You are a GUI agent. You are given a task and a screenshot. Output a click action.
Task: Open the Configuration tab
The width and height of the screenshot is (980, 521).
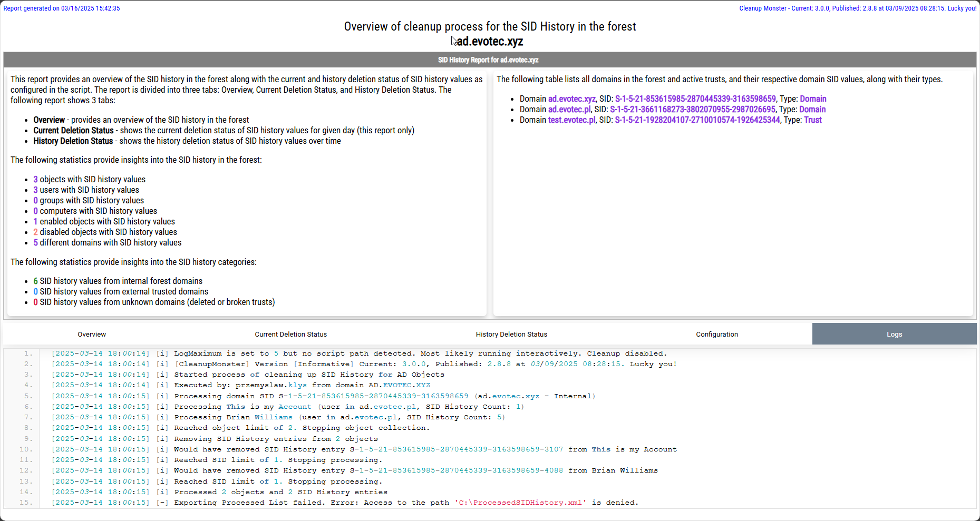pos(716,335)
